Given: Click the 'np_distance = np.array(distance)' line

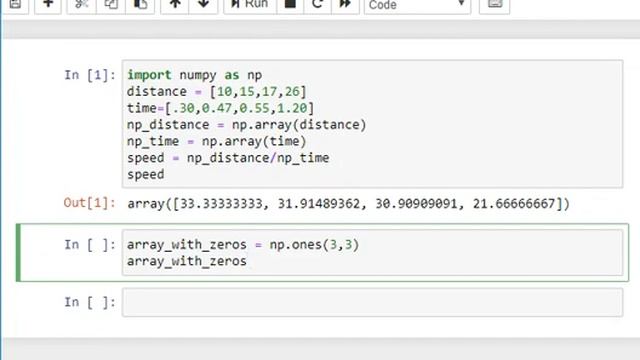Looking at the screenshot, I should 247,125.
